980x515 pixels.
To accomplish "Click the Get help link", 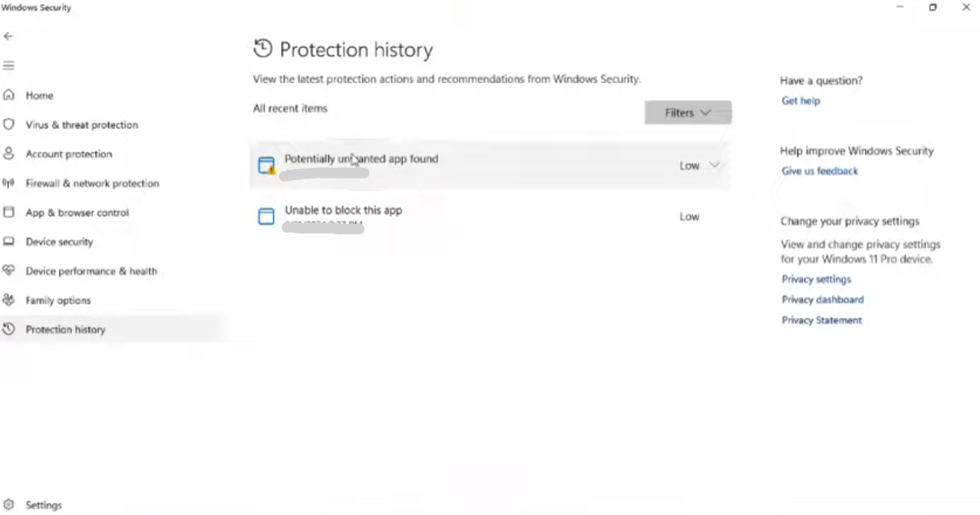I will (801, 101).
